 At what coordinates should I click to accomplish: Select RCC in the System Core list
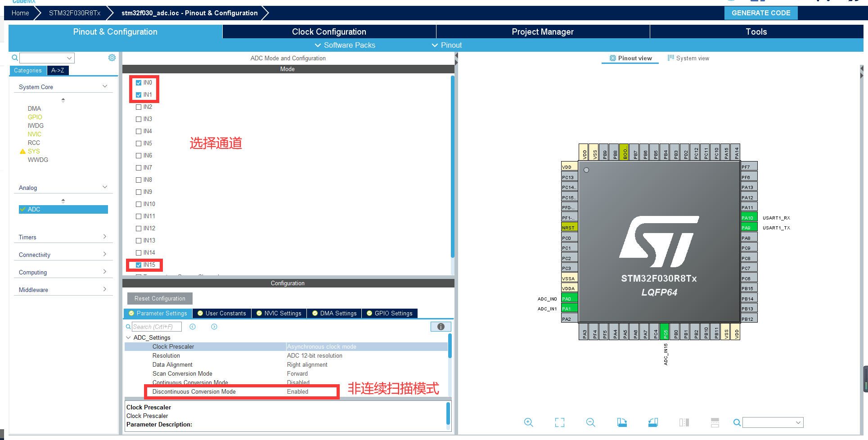[34, 143]
